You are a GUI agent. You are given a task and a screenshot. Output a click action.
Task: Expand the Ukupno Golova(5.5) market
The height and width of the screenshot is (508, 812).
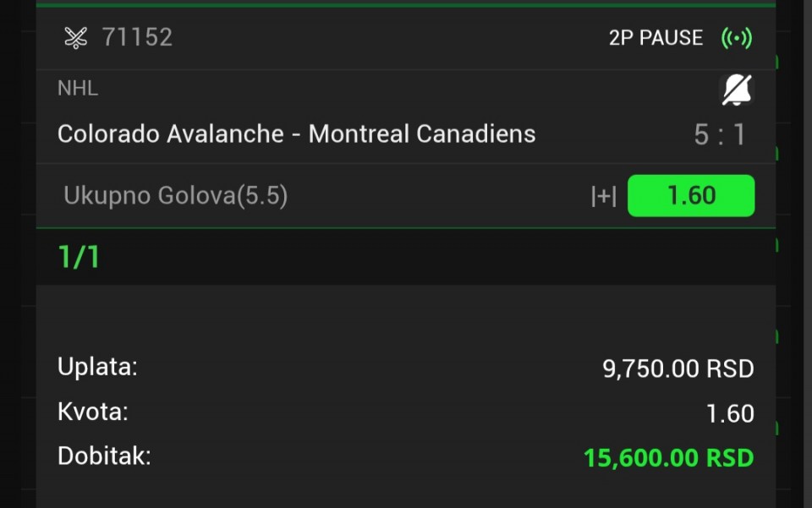pyautogui.click(x=176, y=196)
